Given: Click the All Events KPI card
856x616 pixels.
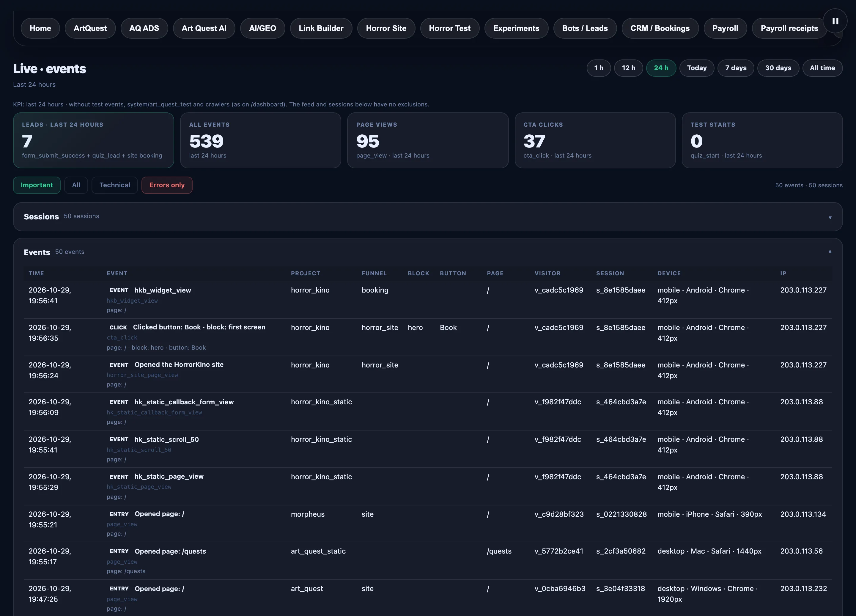Looking at the screenshot, I should point(261,140).
